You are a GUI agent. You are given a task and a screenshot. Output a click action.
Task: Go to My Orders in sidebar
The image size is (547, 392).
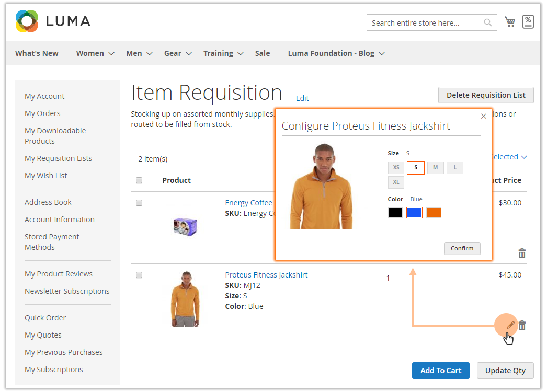coord(42,113)
